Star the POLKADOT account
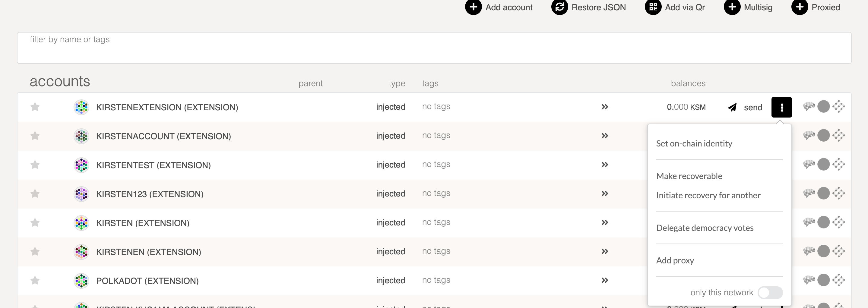This screenshot has width=868, height=308. click(x=35, y=280)
